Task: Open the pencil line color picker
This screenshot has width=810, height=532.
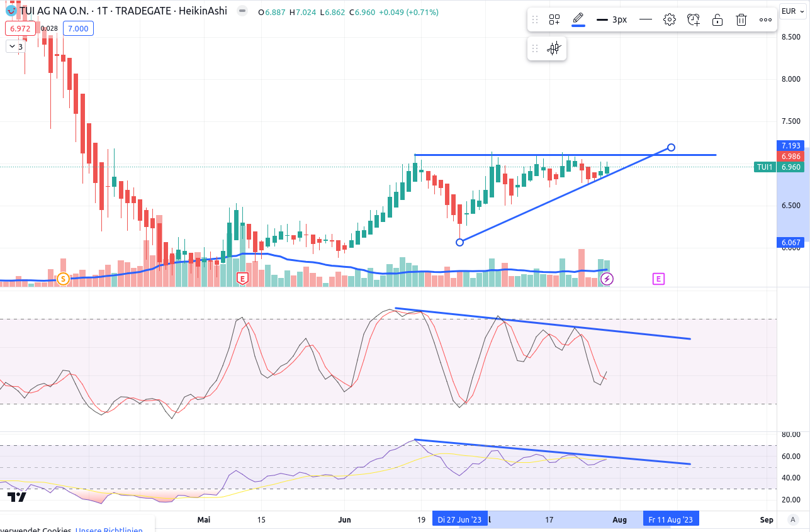Action: point(578,19)
